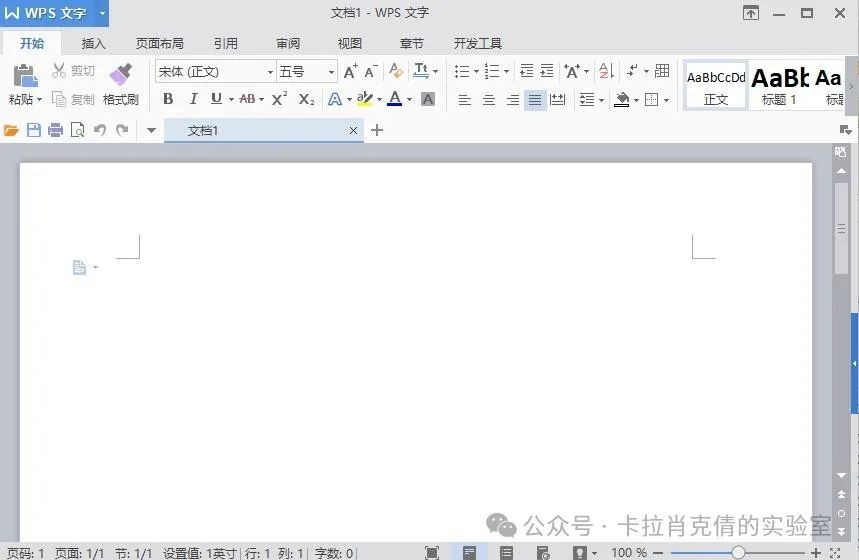This screenshot has width=859, height=560.
Task: Apply the 正文 style from styles gallery
Action: point(716,87)
